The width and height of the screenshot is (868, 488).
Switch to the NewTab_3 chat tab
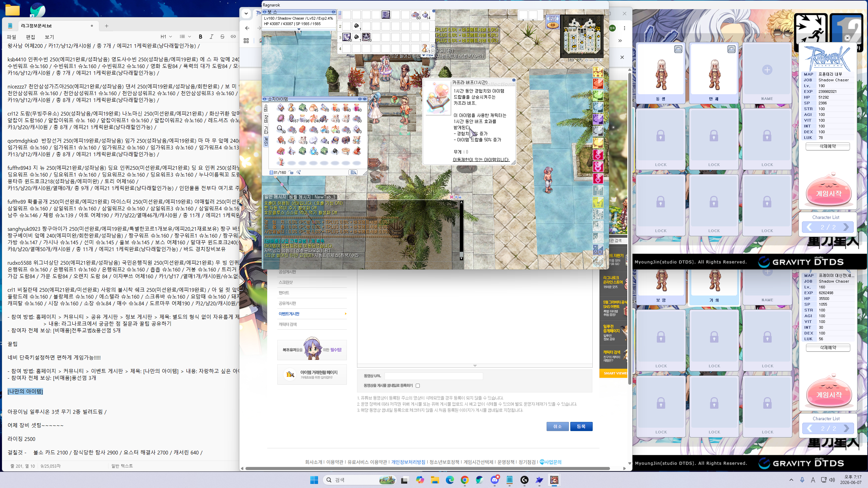click(x=325, y=197)
